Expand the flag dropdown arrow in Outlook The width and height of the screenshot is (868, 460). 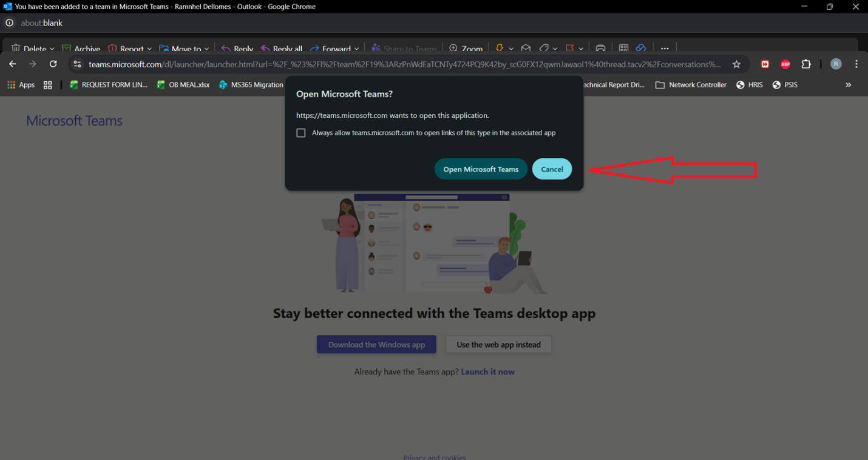tap(581, 49)
